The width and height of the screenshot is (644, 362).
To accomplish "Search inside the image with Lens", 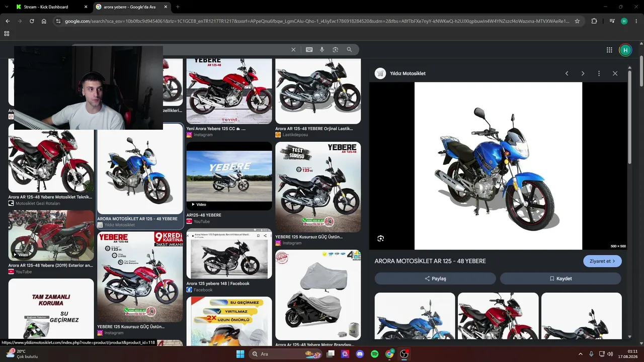I will tap(381, 238).
